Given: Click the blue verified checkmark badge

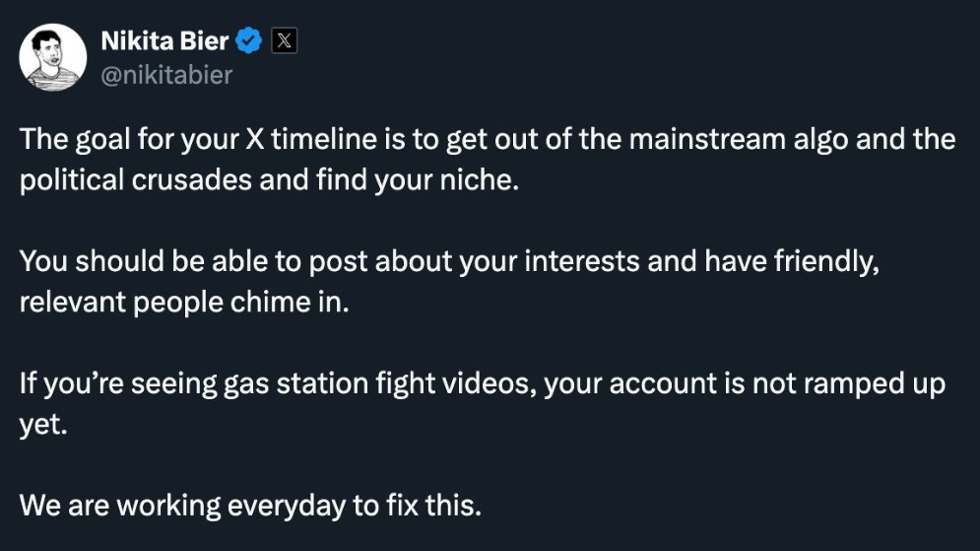Looking at the screenshot, I should 249,41.
